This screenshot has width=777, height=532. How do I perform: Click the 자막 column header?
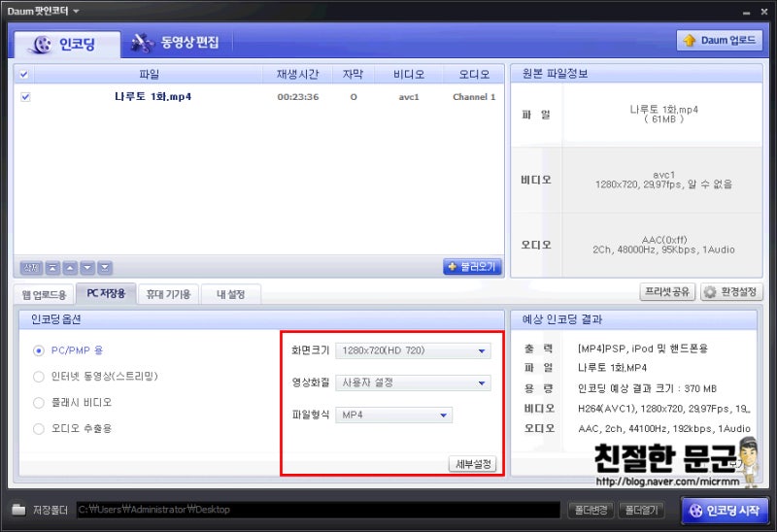pos(353,75)
